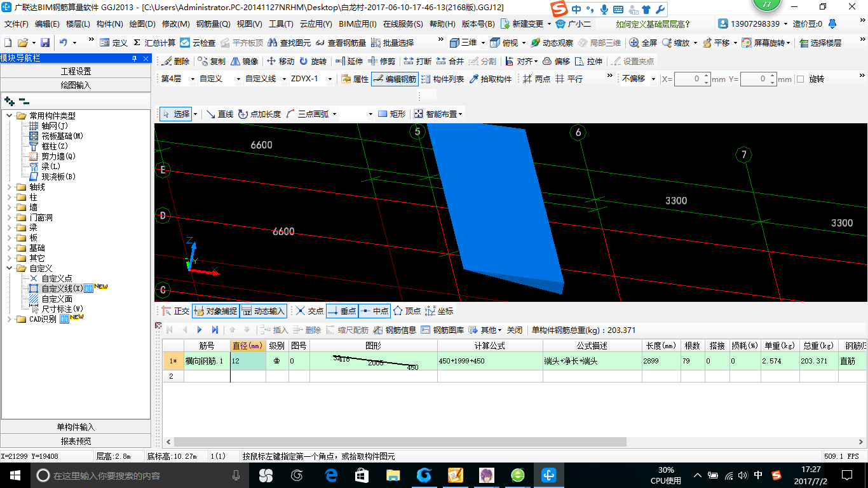Image resolution: width=868 pixels, height=488 pixels.
Task: Click 旋转 rotate tool in modify toolbar
Action: tap(312, 61)
